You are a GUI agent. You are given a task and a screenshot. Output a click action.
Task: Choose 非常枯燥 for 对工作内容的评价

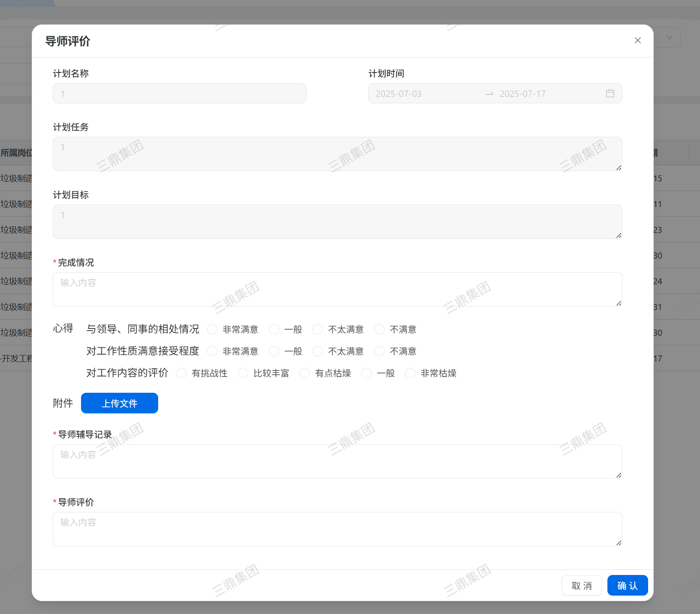tap(410, 373)
